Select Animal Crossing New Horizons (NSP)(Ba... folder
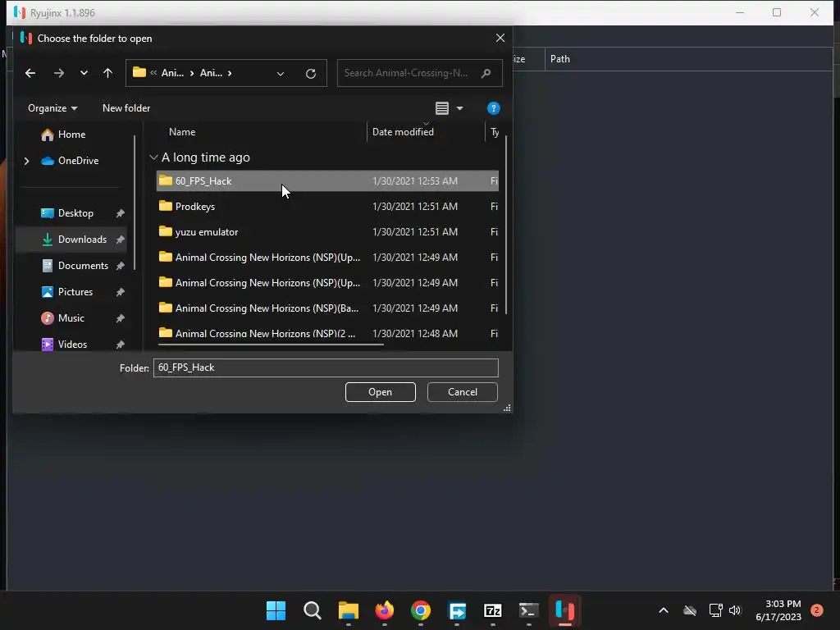Viewport: 840px width, 630px height. pyautogui.click(x=327, y=308)
